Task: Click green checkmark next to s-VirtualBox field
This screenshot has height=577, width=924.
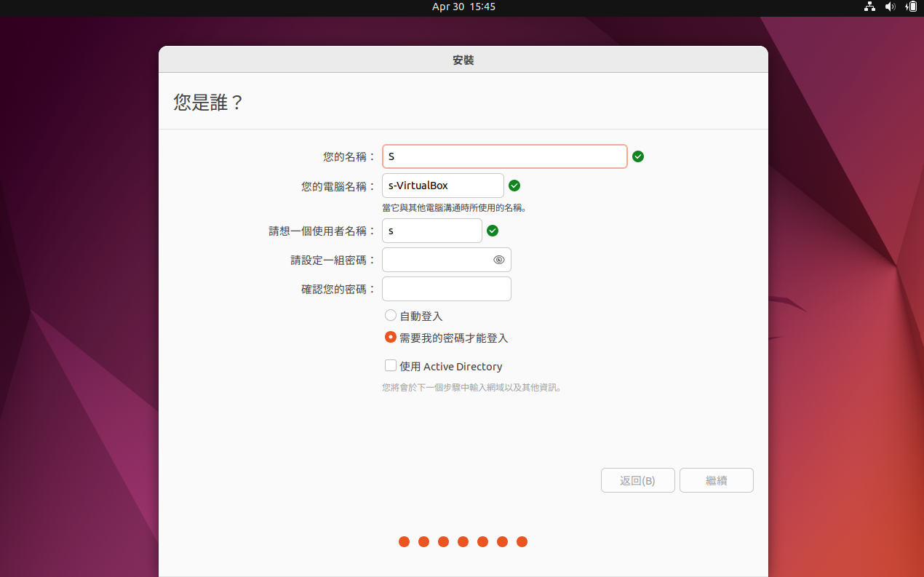Action: click(x=514, y=186)
